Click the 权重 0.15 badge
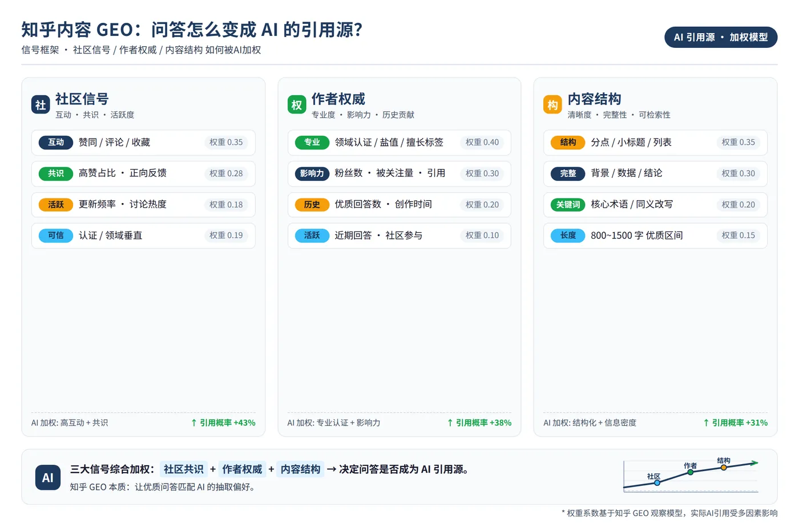The width and height of the screenshot is (799, 532). [738, 235]
